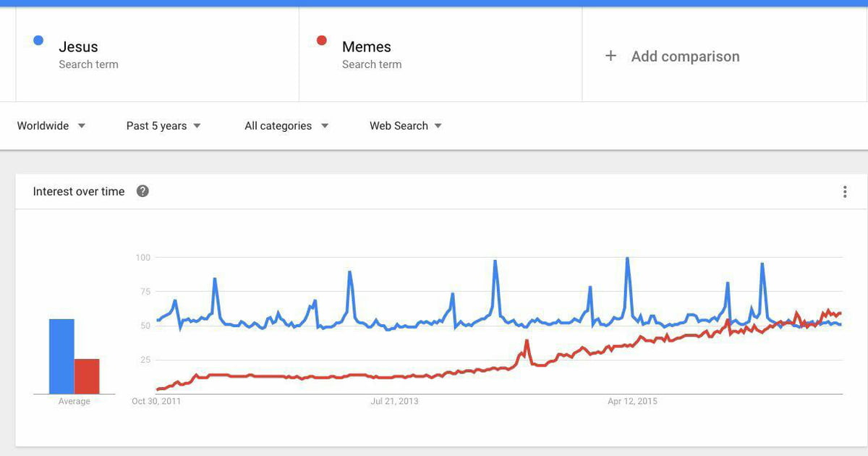The width and height of the screenshot is (868, 456).
Task: Expand the Worldwide region dropdown
Action: pyautogui.click(x=51, y=125)
